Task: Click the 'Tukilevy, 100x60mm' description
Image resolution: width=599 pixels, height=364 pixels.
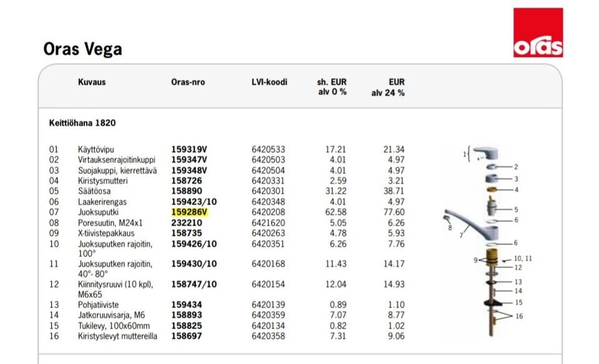Action: pyautogui.click(x=114, y=326)
